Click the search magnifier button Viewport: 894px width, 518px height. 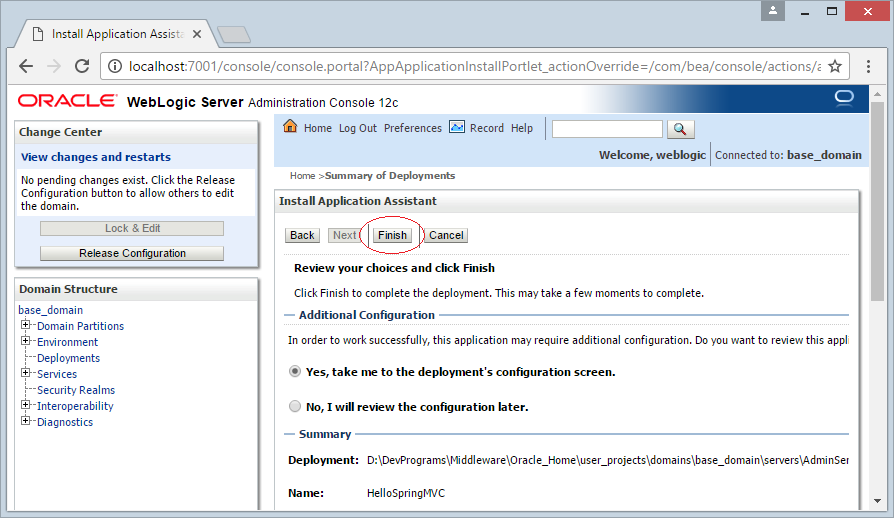[680, 129]
